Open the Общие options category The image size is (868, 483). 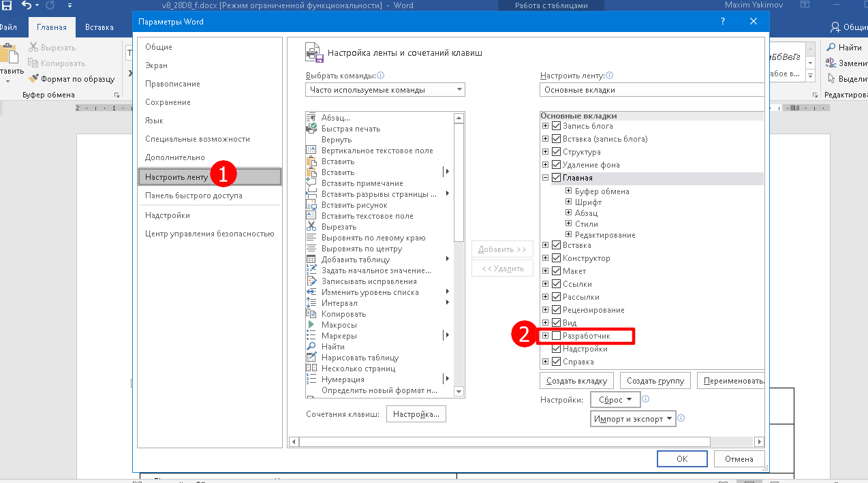209,47
